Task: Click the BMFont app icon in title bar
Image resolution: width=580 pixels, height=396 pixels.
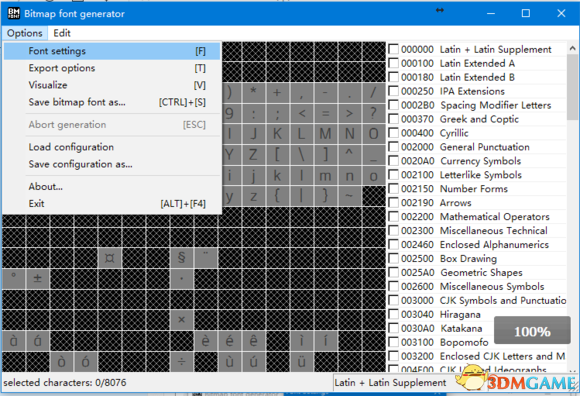Action: (x=14, y=13)
